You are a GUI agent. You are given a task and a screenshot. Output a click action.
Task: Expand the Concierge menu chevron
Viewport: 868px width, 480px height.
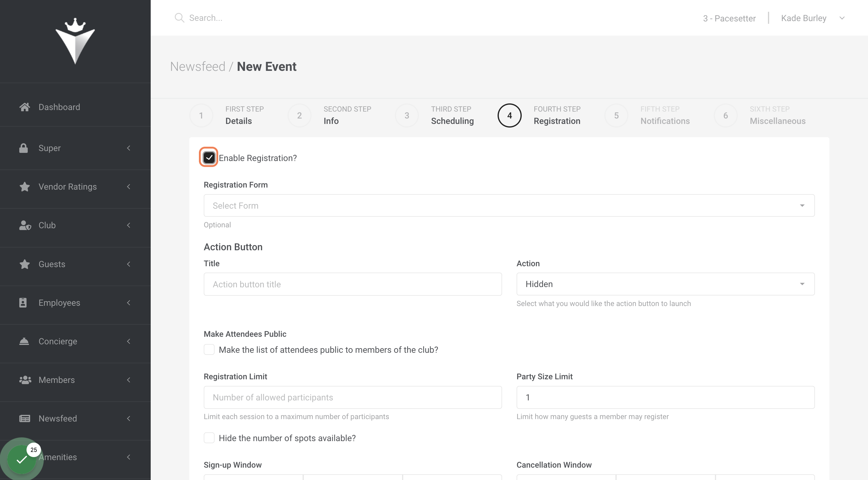[x=129, y=341]
